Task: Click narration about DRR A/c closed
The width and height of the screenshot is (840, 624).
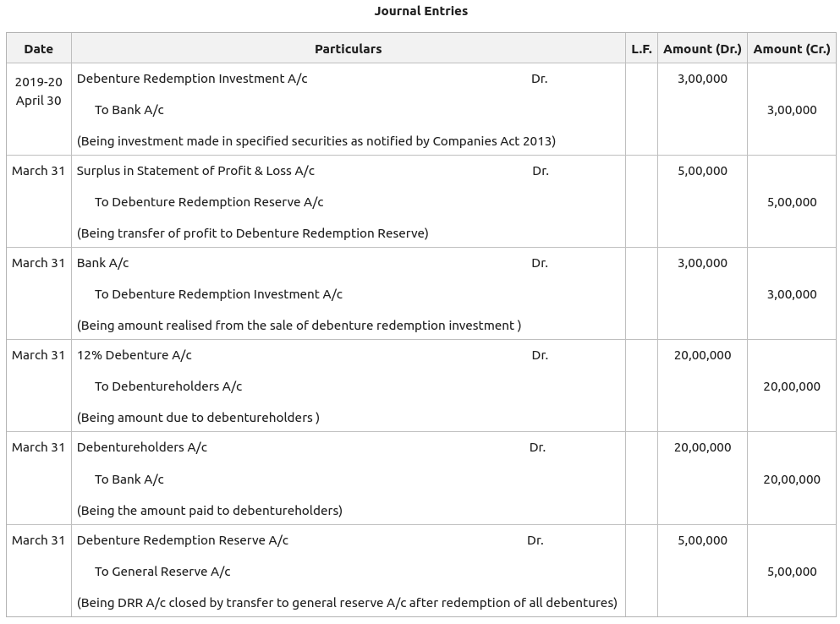Action: (x=347, y=603)
